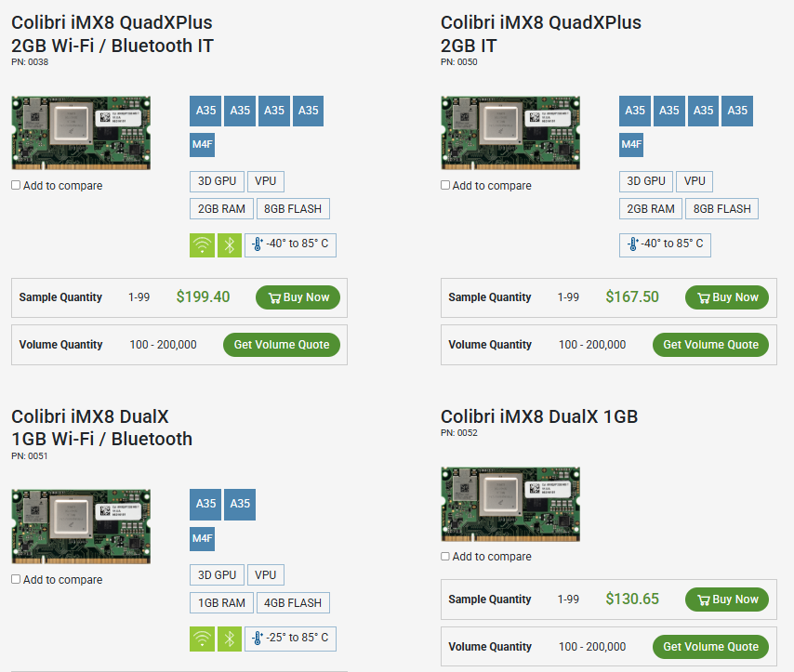Click the product image for PN 0051

[81, 527]
